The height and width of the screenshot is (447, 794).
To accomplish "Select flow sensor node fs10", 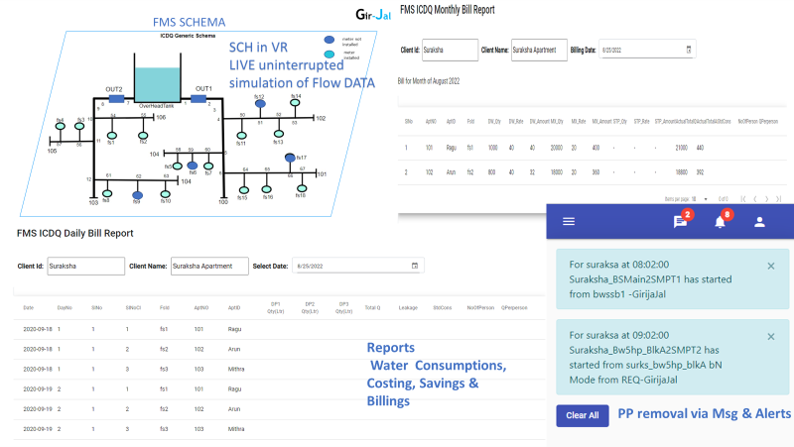I will 165,194.
